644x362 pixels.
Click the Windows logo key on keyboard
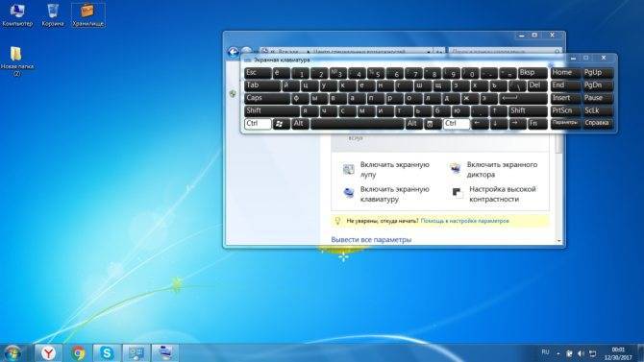[281, 124]
